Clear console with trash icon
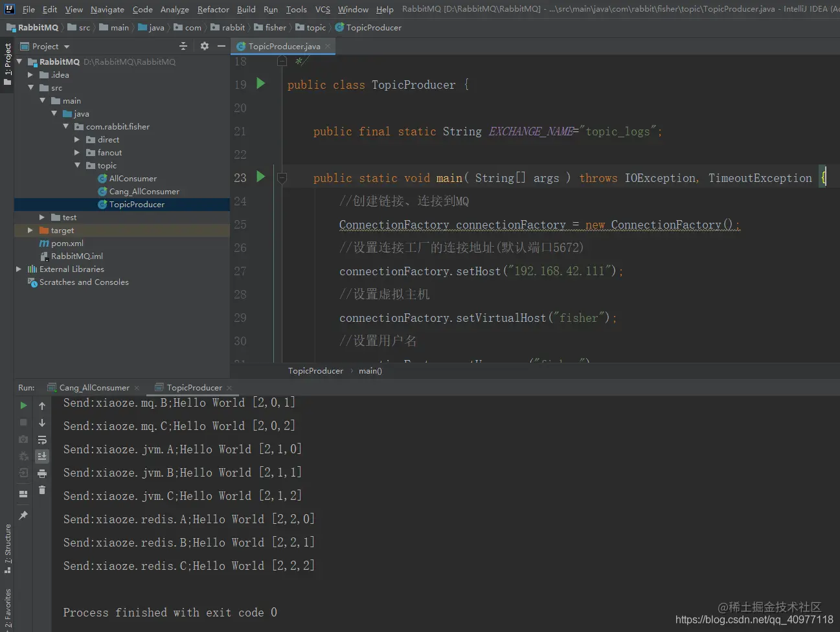 click(x=42, y=490)
